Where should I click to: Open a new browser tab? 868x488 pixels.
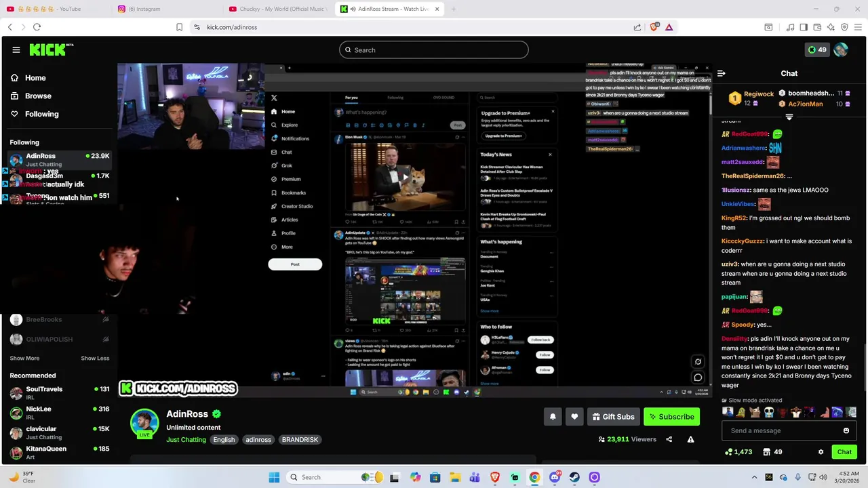tap(454, 9)
